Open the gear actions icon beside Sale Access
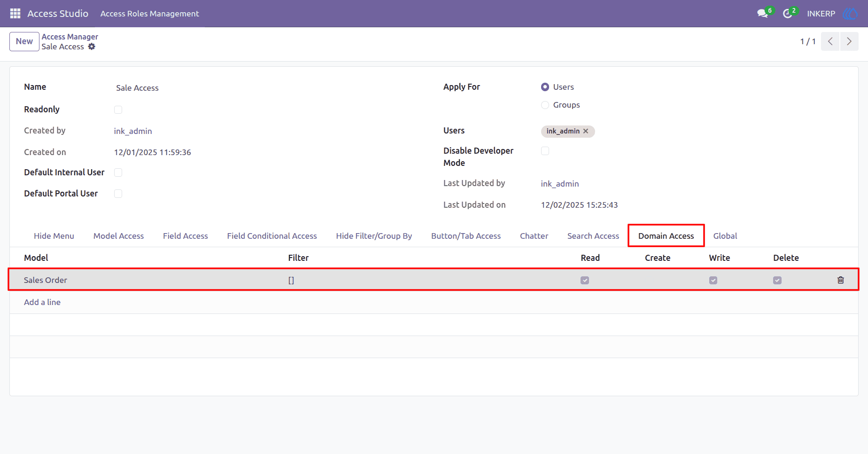The image size is (868, 454). point(92,47)
